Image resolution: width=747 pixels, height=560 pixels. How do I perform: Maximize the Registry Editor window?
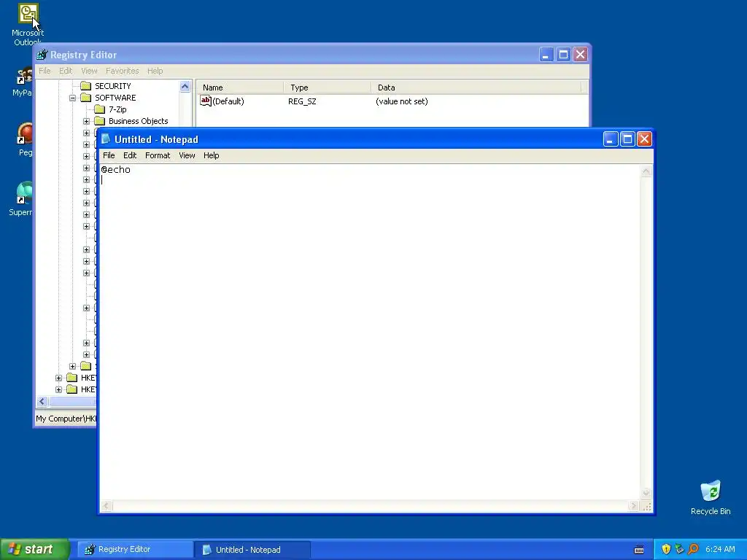(563, 55)
